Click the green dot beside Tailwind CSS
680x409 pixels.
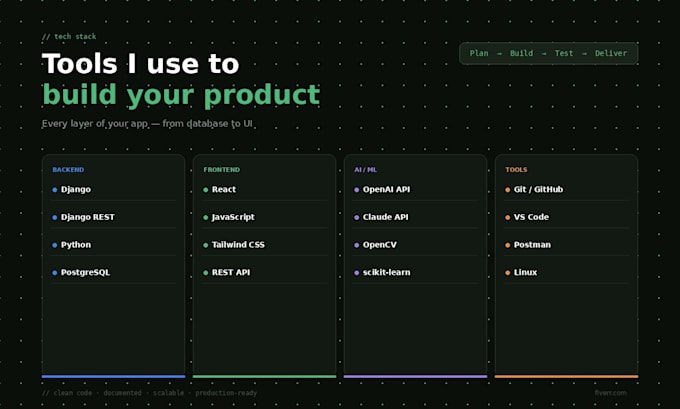click(206, 245)
